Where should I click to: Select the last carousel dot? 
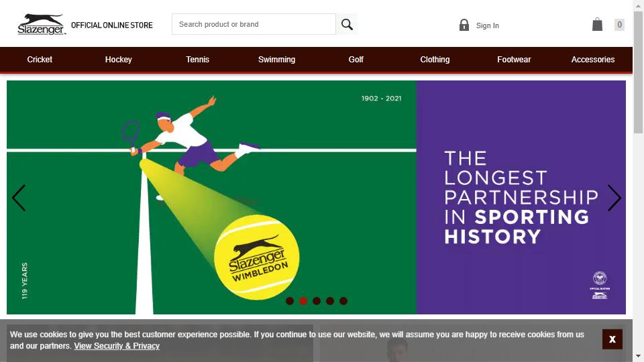343,301
